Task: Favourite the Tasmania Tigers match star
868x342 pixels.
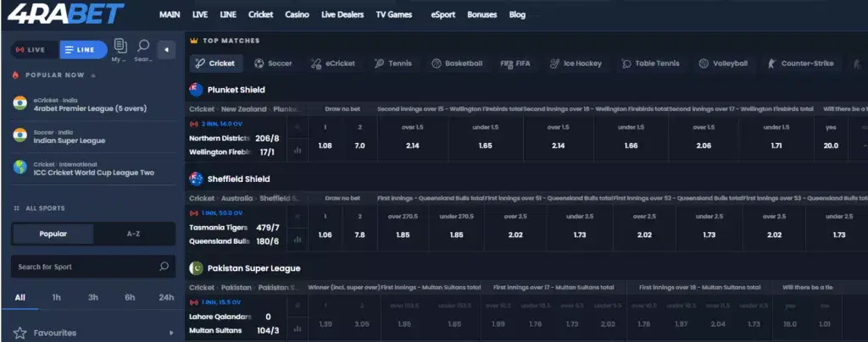Action: click(x=298, y=217)
